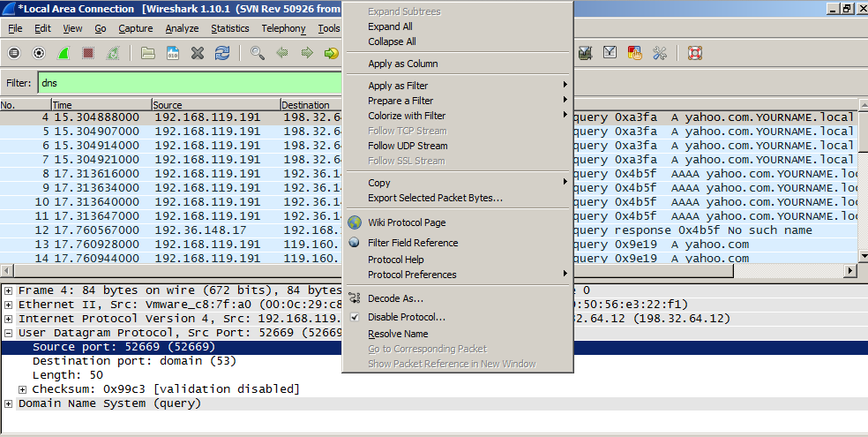Image resolution: width=868 pixels, height=437 pixels.
Task: Select packet number 8 row
Action: coord(171,173)
